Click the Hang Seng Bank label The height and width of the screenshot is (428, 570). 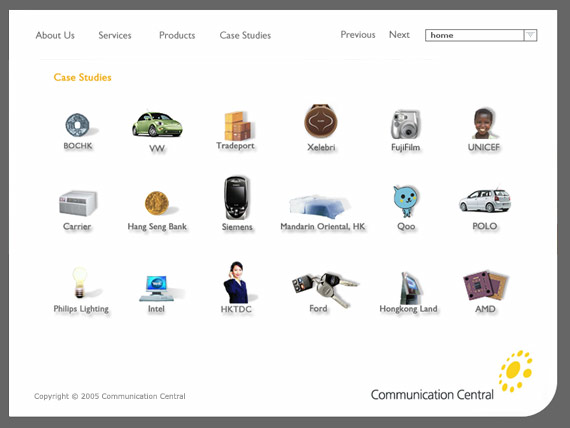tap(157, 227)
